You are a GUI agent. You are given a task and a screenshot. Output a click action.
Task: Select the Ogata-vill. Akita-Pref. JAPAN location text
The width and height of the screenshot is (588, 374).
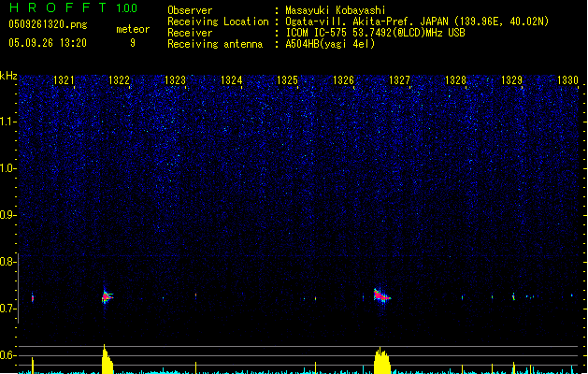pos(417,22)
